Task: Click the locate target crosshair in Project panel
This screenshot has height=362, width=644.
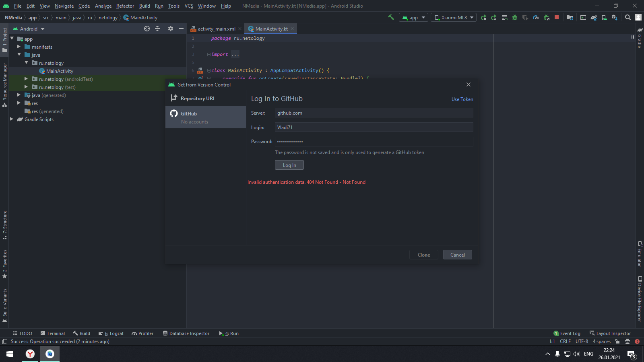Action: click(x=147, y=29)
